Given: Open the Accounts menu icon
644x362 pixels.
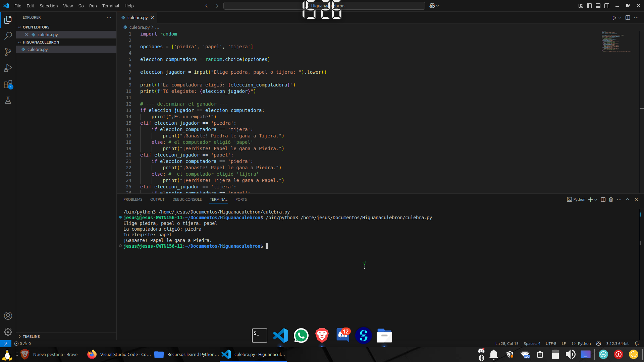Looking at the screenshot, I should point(8,316).
